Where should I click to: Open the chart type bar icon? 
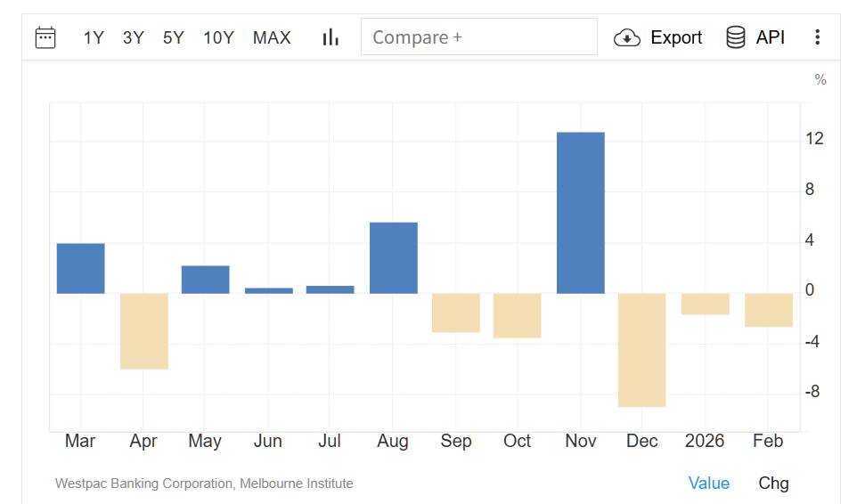(x=331, y=37)
